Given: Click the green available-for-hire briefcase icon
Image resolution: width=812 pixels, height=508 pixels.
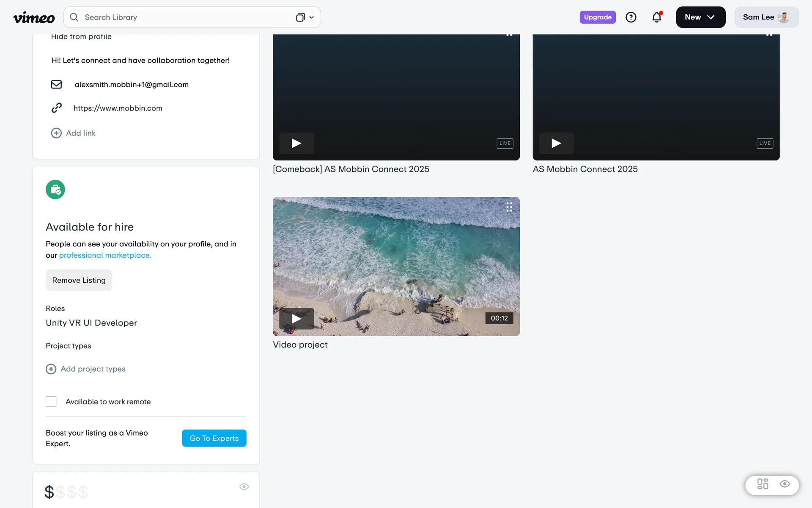Looking at the screenshot, I should click(55, 190).
